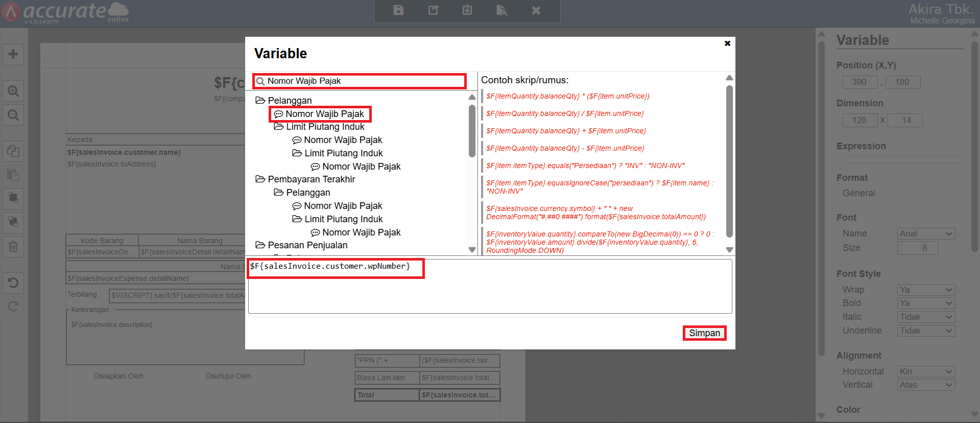Close the Variable dialog with X
The image size is (980, 423).
pos(727,43)
